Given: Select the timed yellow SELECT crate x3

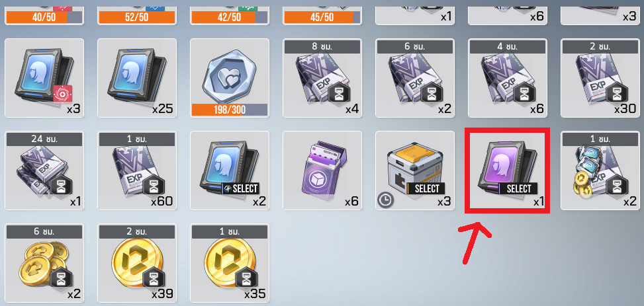Looking at the screenshot, I should pyautogui.click(x=415, y=171).
